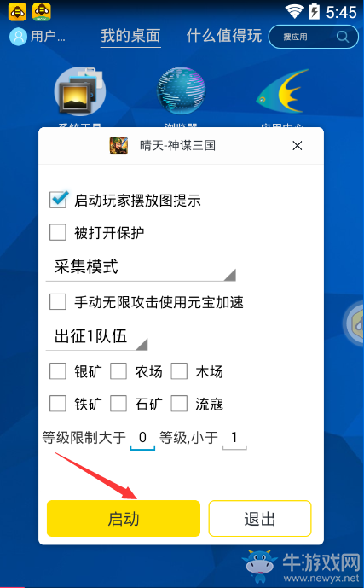Launch the globe 浏览器 browser icon
The height and width of the screenshot is (588, 364).
[181, 91]
